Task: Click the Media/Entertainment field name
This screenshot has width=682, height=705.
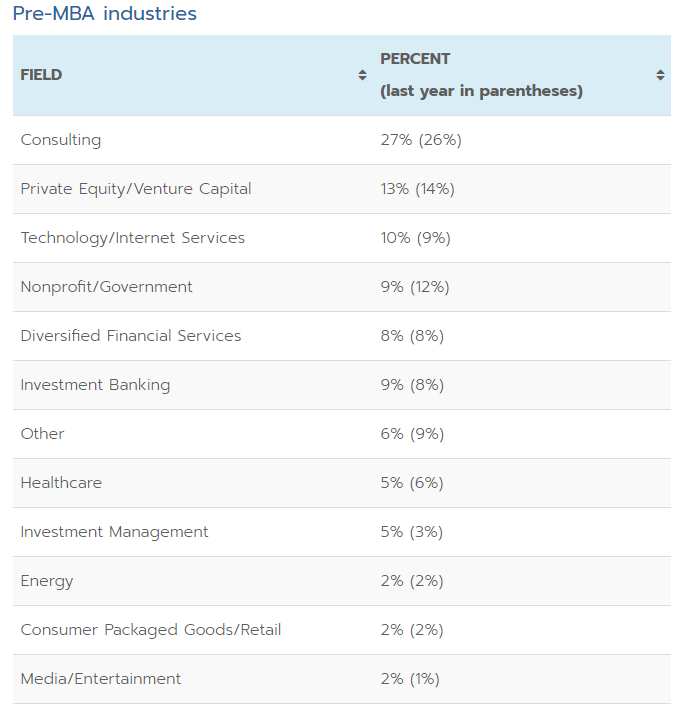Action: point(101,679)
